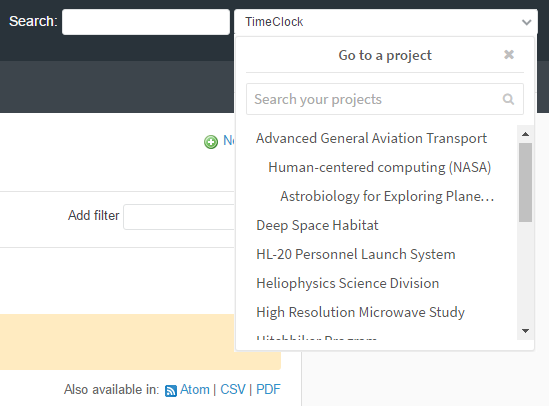Open the PDF export link
This screenshot has height=406, width=549.
coord(268,389)
